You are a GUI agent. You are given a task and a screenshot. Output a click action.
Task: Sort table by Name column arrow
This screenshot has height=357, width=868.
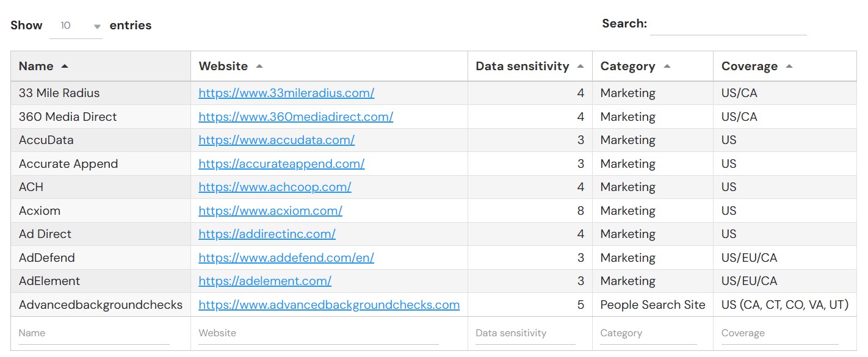65,66
